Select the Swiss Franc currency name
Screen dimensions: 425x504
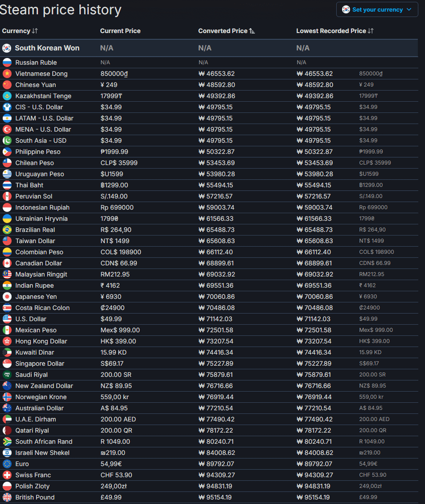33,475
